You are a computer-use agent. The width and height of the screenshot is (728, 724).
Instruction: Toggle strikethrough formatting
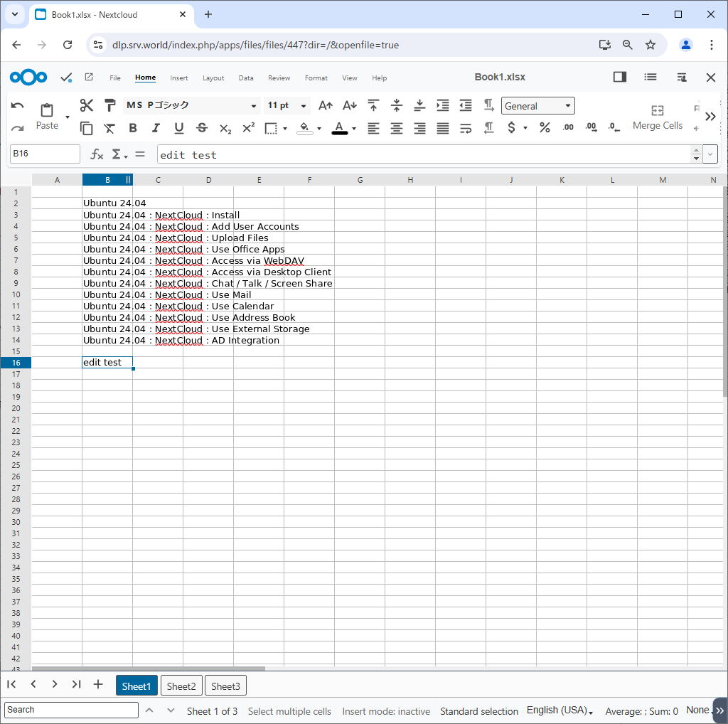[x=202, y=128]
